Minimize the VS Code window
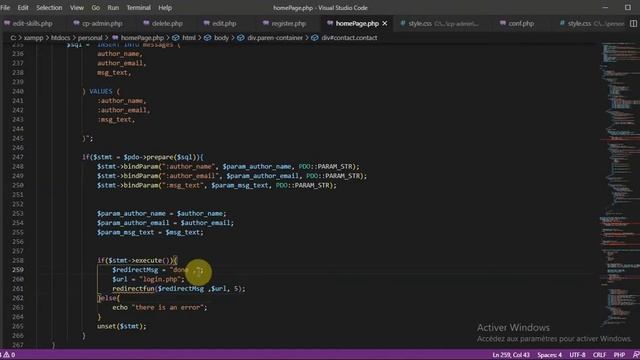This screenshot has width=640, height=360. tap(605, 8)
